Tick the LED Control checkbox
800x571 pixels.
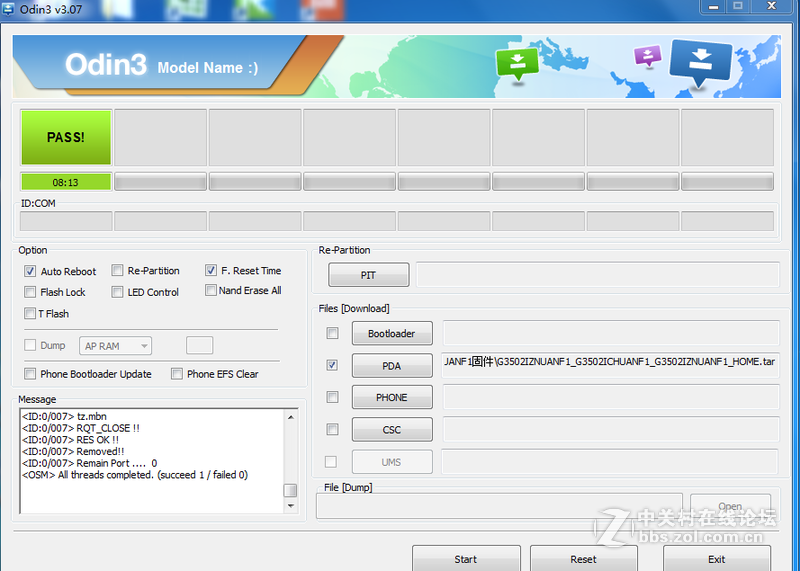[x=117, y=292]
